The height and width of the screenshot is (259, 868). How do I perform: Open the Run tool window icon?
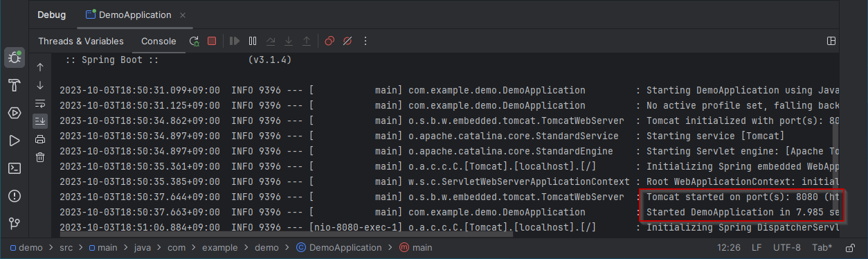[14, 141]
